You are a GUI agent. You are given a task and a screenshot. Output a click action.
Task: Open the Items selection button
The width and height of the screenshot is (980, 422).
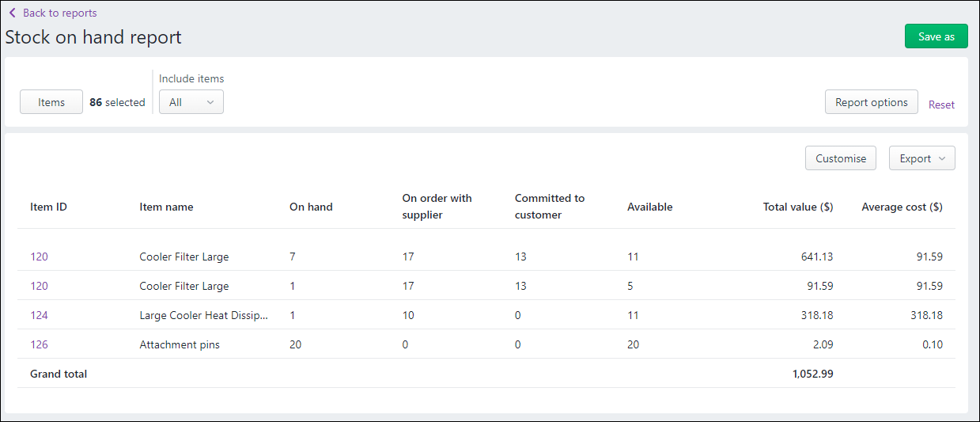click(x=51, y=102)
